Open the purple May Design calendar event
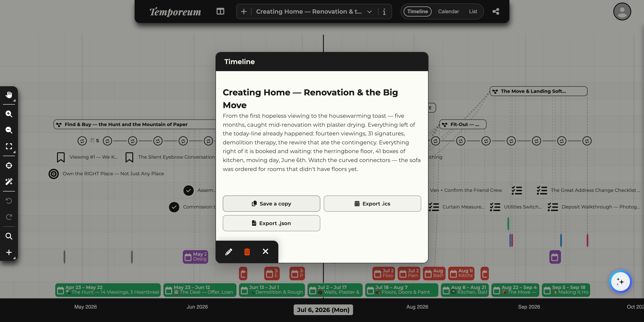The width and height of the screenshot is (644, 322). [195, 257]
